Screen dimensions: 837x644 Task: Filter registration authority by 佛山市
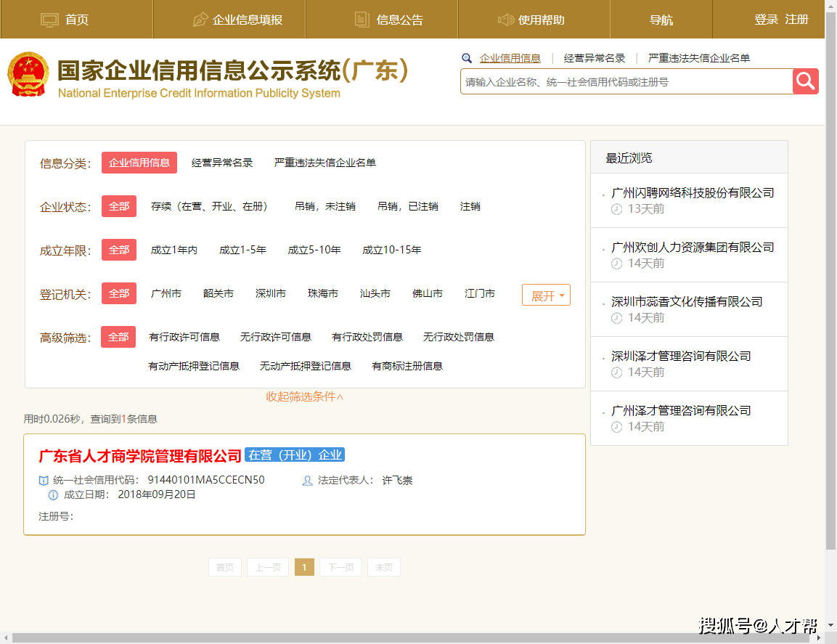[428, 294]
